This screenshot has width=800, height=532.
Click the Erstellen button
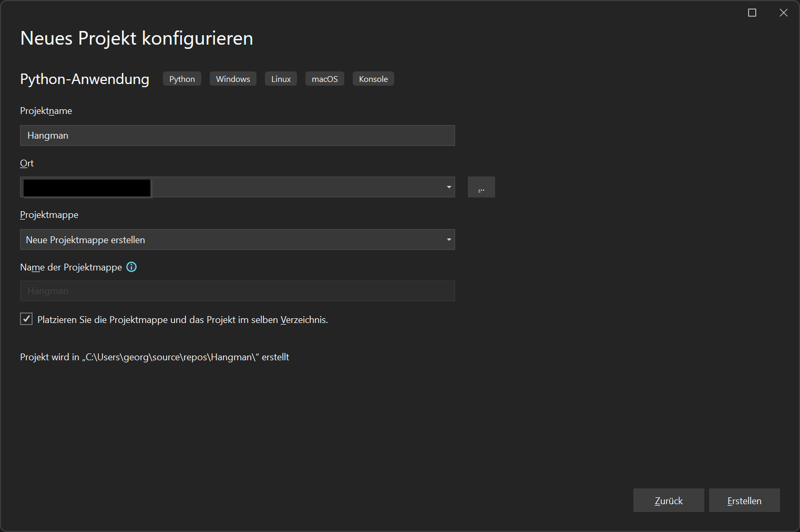744,500
